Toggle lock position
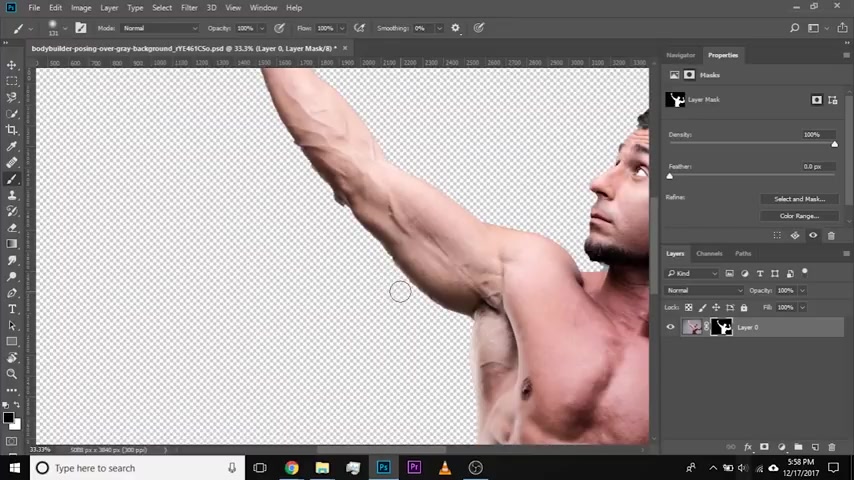 click(716, 307)
